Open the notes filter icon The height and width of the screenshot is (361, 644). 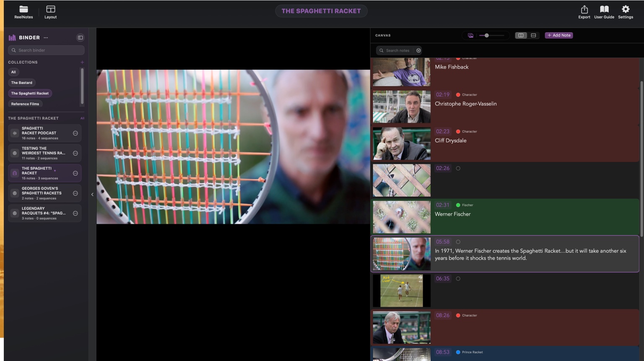[418, 50]
